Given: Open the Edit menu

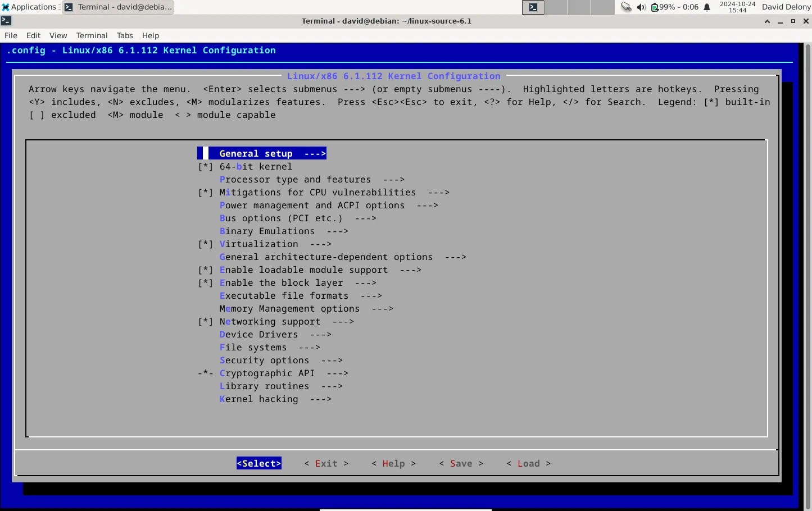Looking at the screenshot, I should pyautogui.click(x=33, y=35).
